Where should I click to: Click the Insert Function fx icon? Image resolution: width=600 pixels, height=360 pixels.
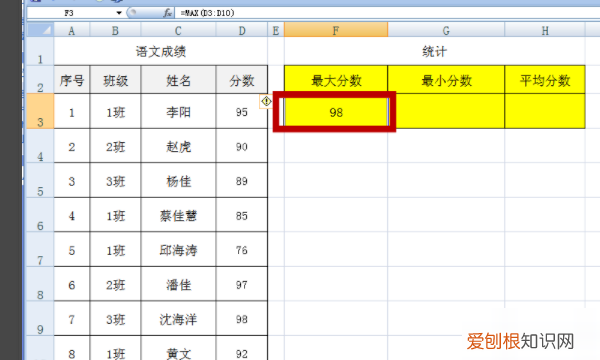tap(167, 13)
